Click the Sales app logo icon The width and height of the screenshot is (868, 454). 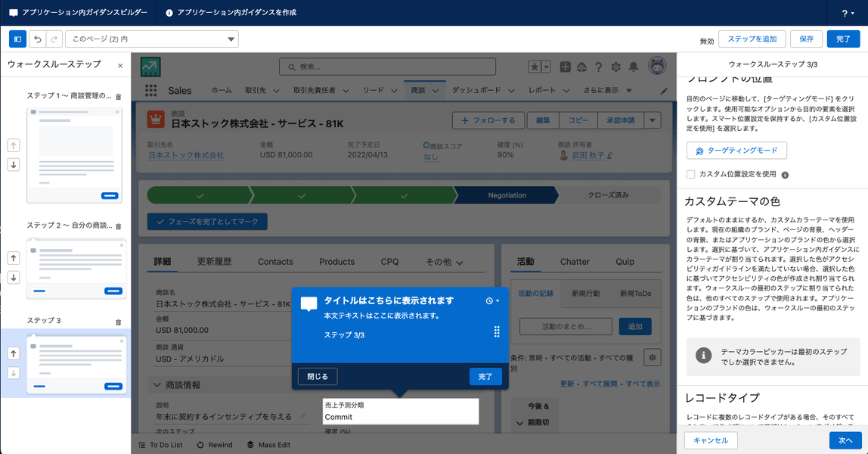click(150, 67)
